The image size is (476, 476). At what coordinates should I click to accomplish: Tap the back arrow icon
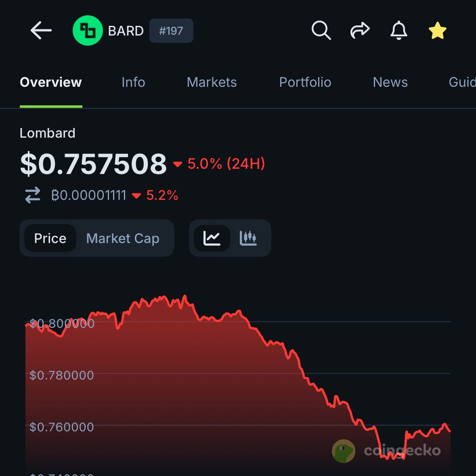point(41,31)
